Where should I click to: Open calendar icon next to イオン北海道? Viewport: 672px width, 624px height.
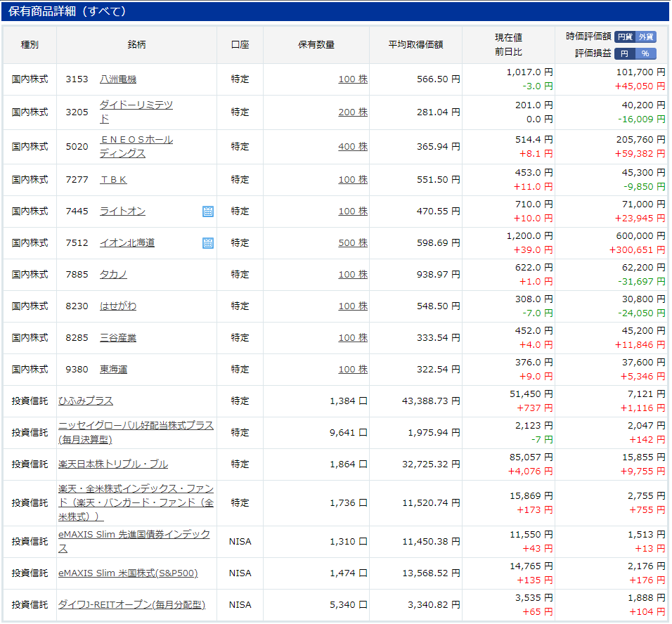[x=208, y=243]
